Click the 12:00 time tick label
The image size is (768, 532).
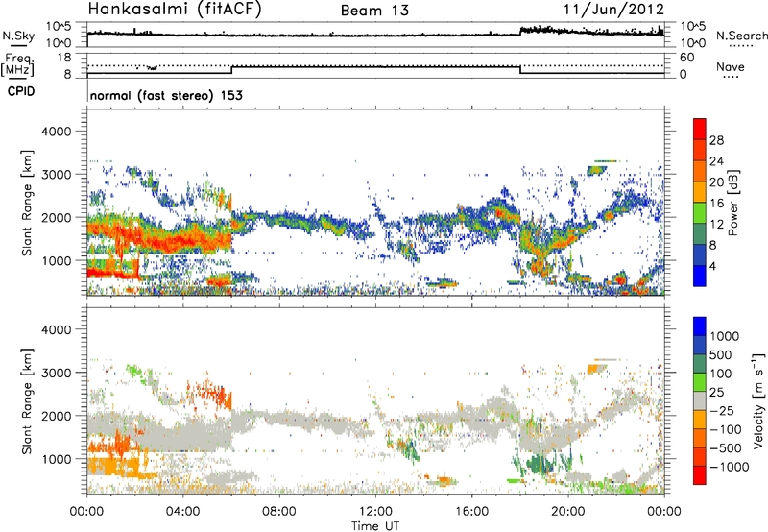pos(375,512)
